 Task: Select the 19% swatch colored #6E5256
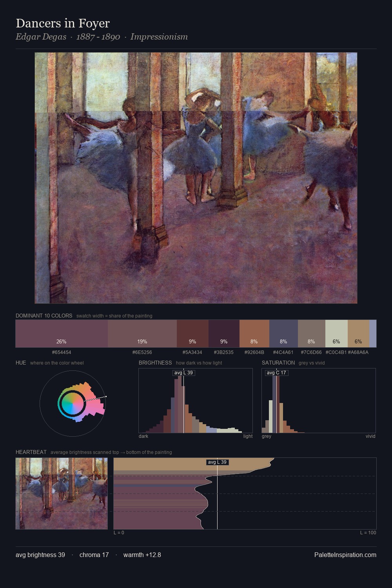click(x=142, y=334)
